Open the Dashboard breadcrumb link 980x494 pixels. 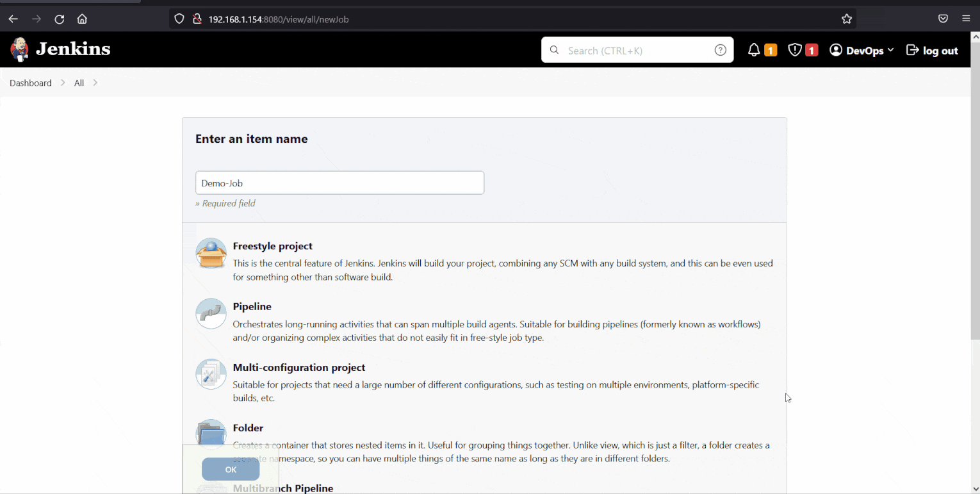(31, 83)
